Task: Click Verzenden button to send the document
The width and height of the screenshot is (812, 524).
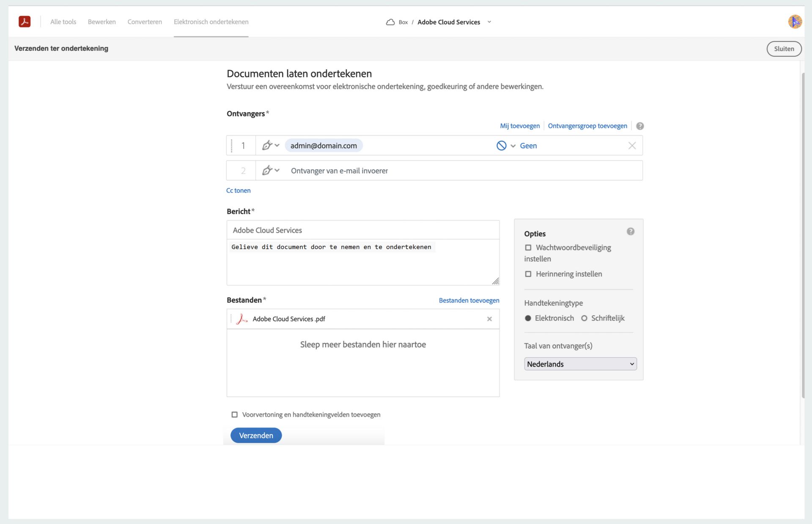Action: tap(256, 435)
